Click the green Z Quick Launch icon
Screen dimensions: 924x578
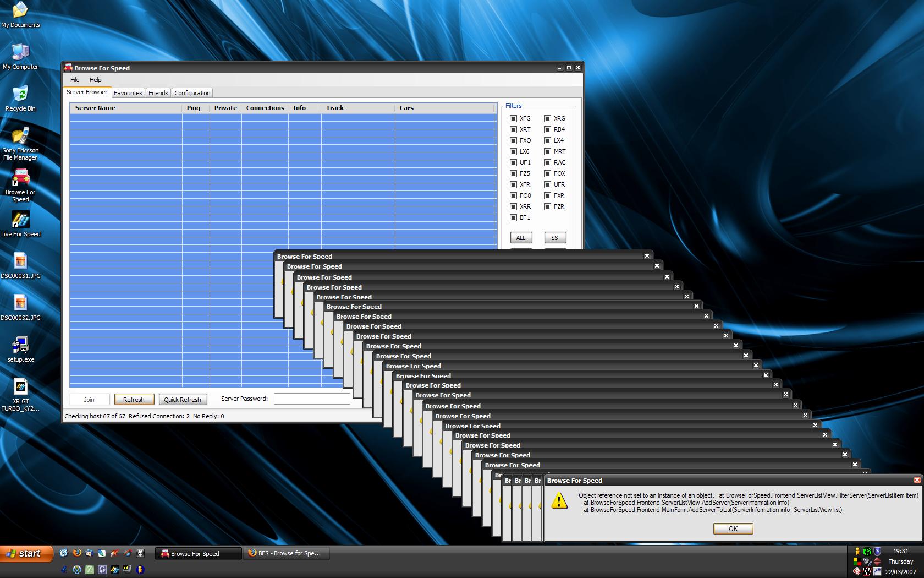(x=89, y=570)
